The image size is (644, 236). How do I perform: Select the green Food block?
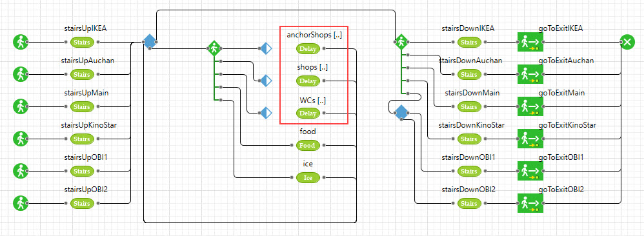click(308, 145)
